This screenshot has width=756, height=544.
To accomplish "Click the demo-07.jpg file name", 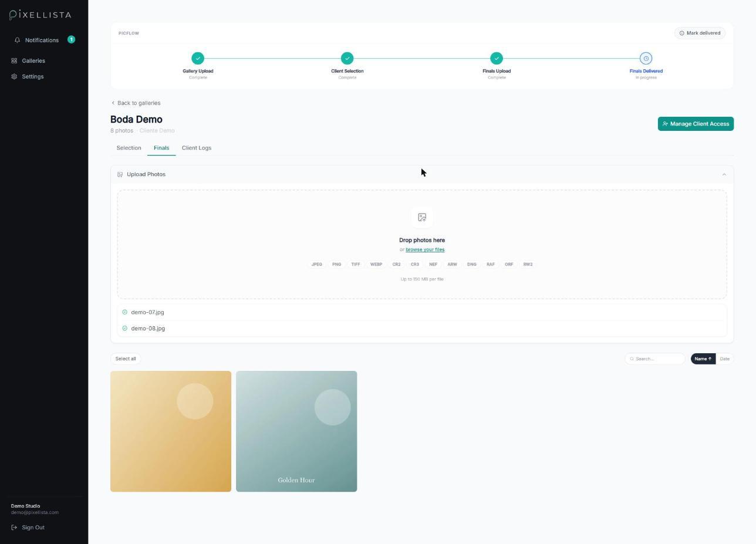I will click(x=147, y=312).
